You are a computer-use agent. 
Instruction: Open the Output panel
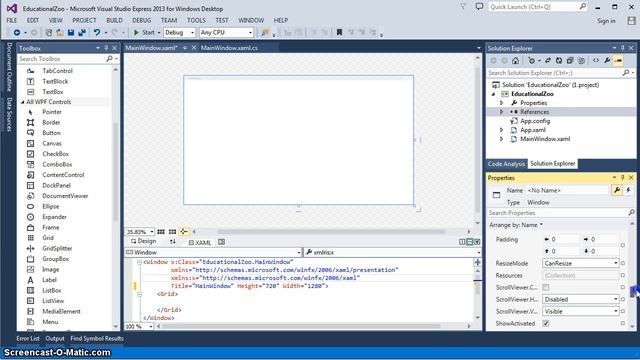(55, 338)
